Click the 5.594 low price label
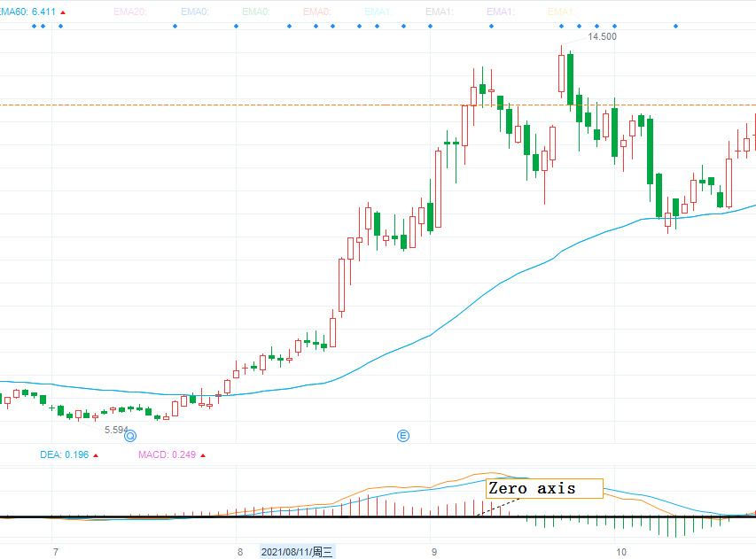 point(116,430)
